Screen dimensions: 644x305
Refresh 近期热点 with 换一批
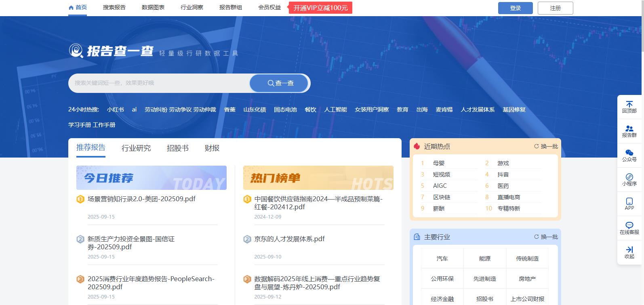pos(546,146)
